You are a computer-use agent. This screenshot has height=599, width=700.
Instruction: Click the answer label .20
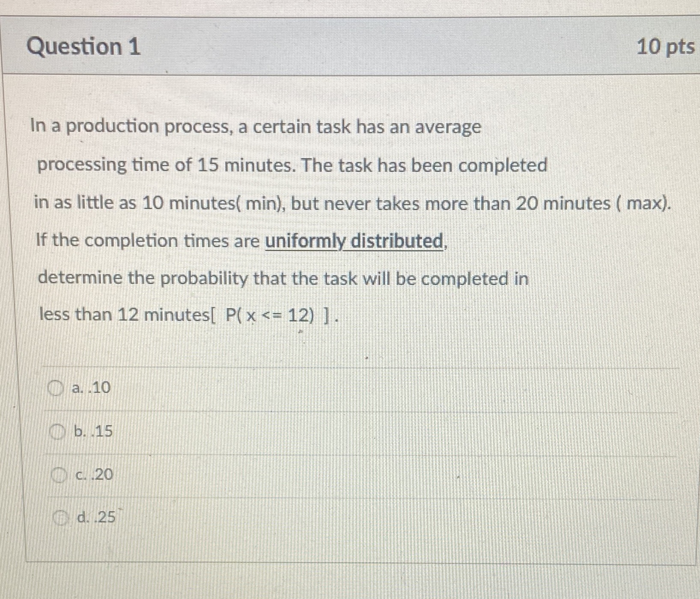coord(95,474)
